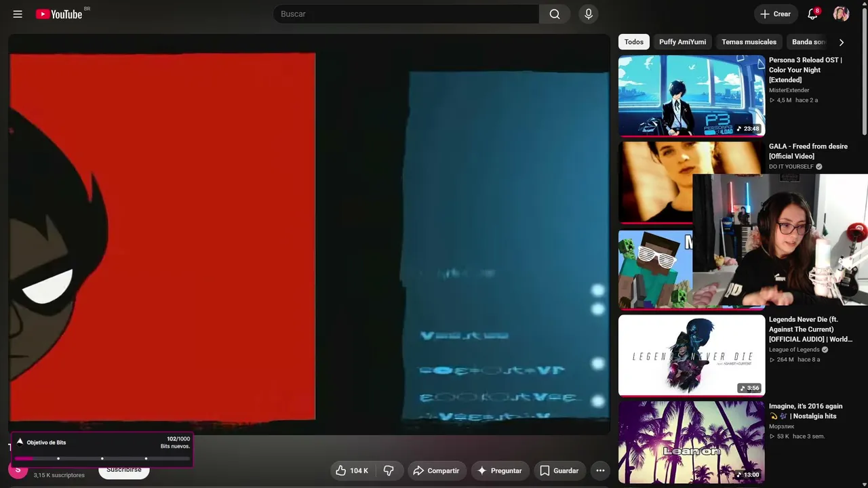868x488 pixels.
Task: Visit the MisterExtender channel
Action: click(x=789, y=90)
